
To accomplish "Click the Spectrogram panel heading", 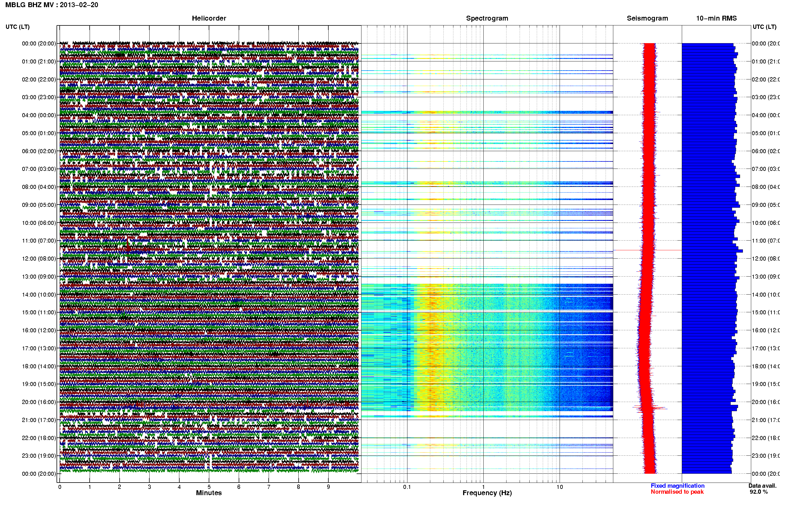I will pos(487,18).
